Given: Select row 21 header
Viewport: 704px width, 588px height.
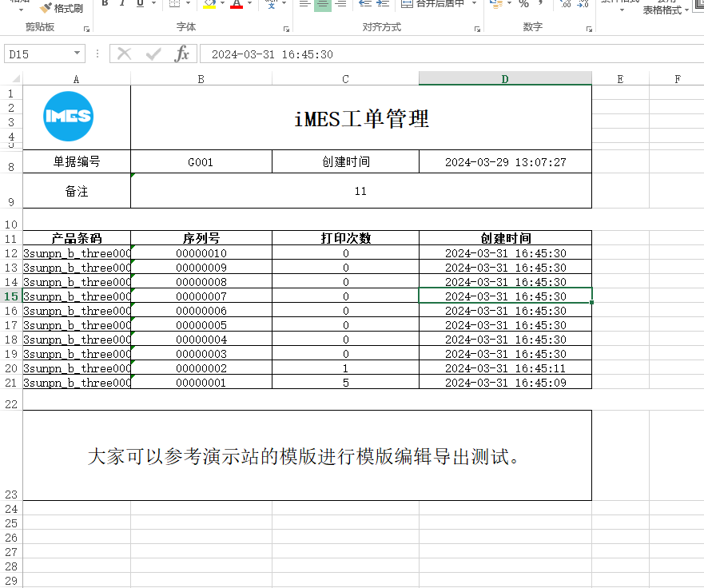Looking at the screenshot, I should tap(11, 383).
